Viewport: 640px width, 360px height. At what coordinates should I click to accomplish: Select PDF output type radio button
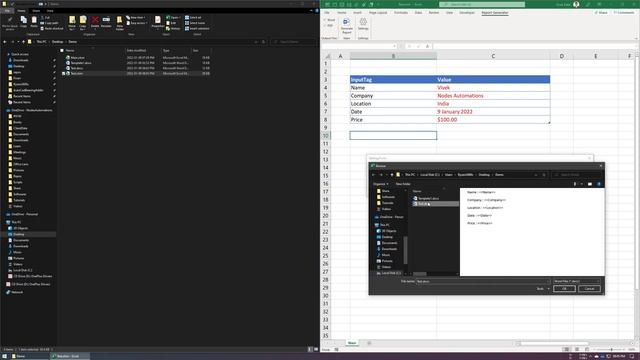coord(329,25)
